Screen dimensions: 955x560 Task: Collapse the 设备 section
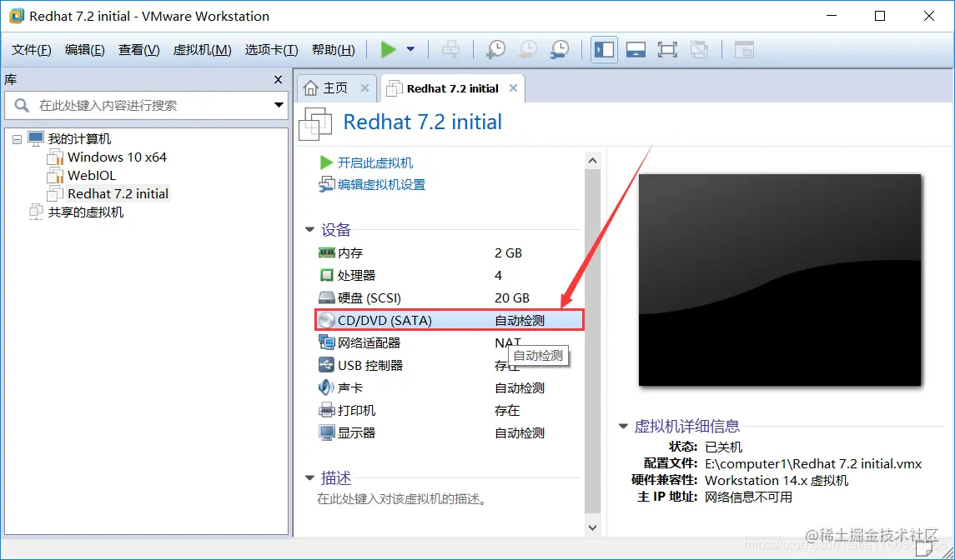309,229
